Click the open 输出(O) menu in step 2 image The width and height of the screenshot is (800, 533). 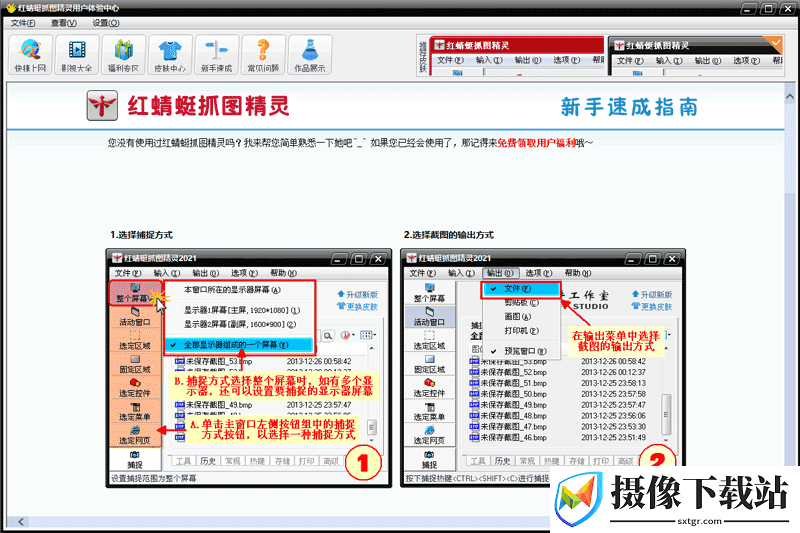click(501, 273)
